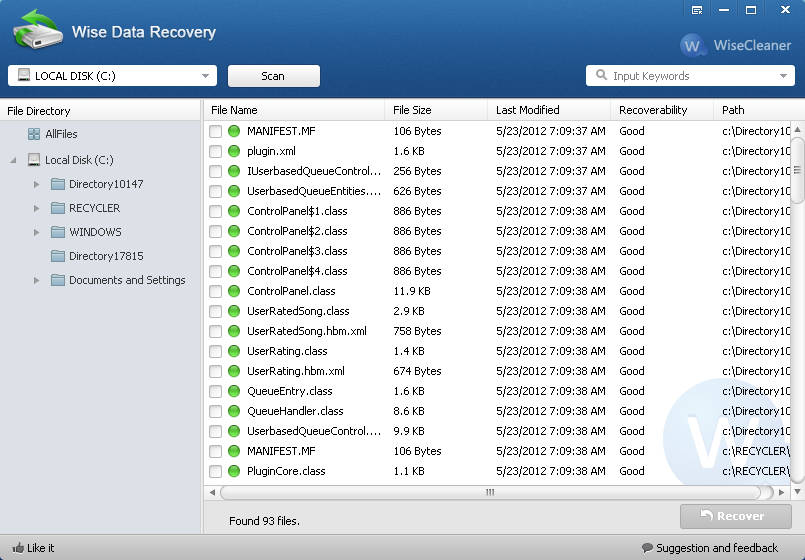Click the Directory17815 folder icon
805x560 pixels.
(58, 256)
